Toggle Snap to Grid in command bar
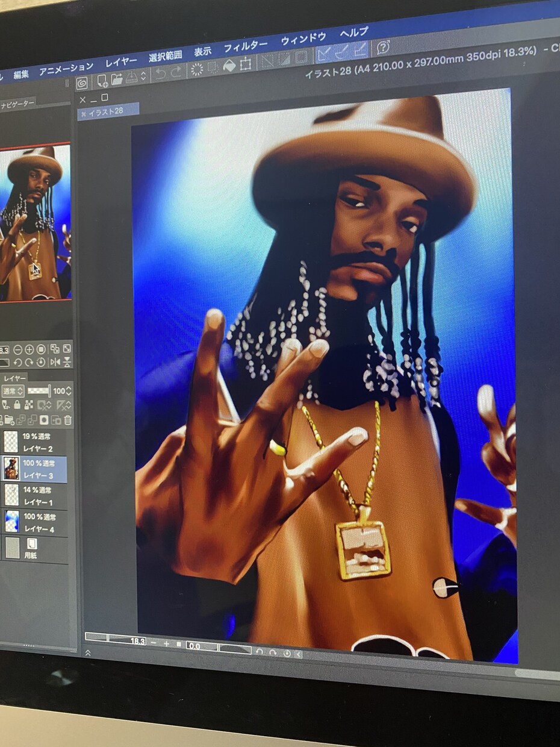 360,49
